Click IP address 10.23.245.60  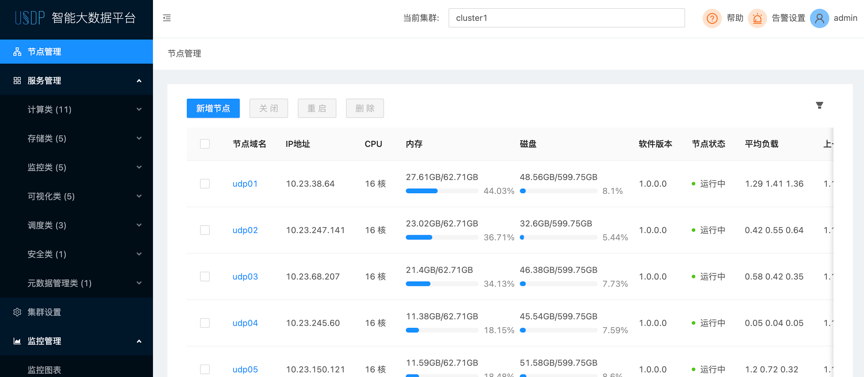point(313,323)
